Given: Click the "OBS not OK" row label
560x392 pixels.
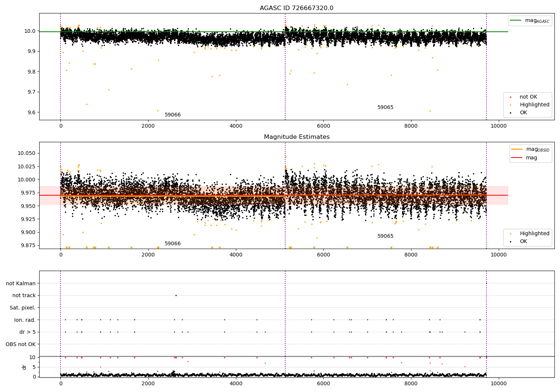Looking at the screenshot, I should (x=21, y=344).
